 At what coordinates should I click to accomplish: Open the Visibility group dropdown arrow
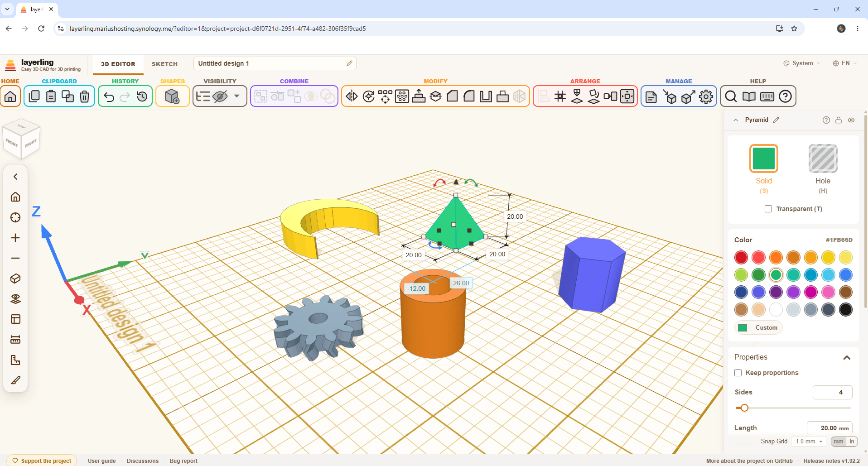pyautogui.click(x=236, y=96)
